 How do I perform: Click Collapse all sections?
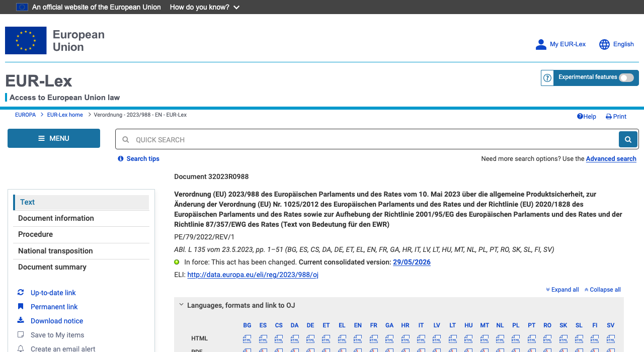tap(603, 290)
